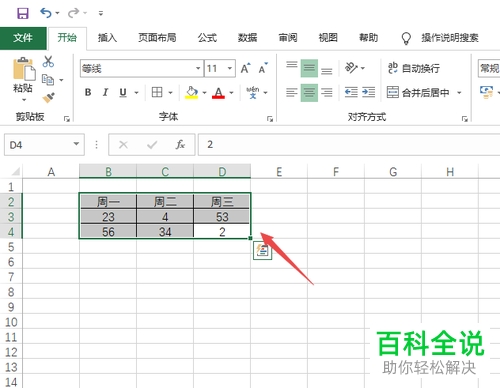Toggle Italic formatting

[105, 92]
